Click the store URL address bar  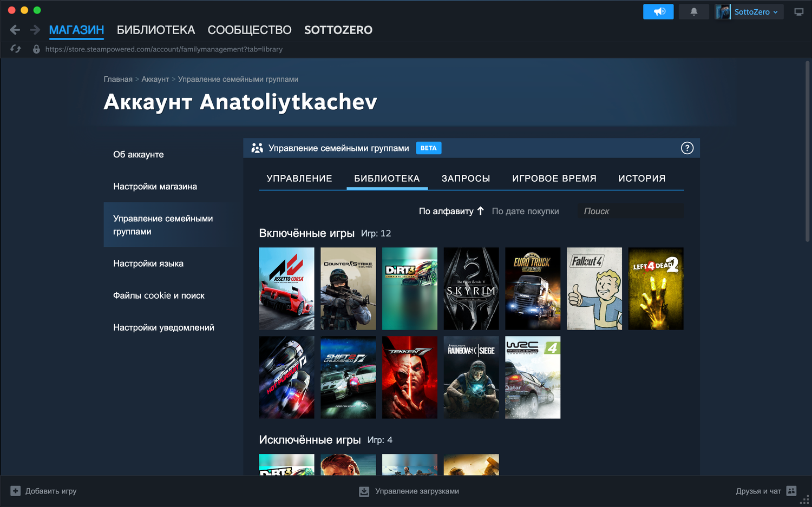[164, 49]
